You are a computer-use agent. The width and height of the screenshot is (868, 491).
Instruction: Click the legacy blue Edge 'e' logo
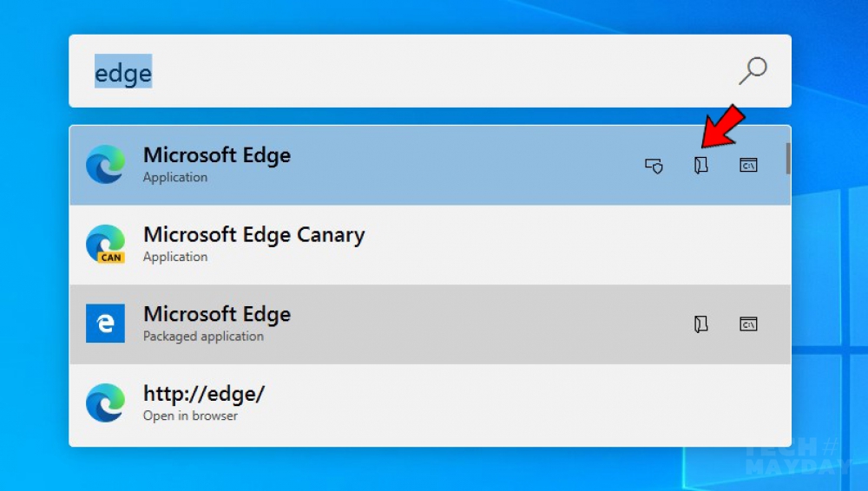[x=105, y=324]
